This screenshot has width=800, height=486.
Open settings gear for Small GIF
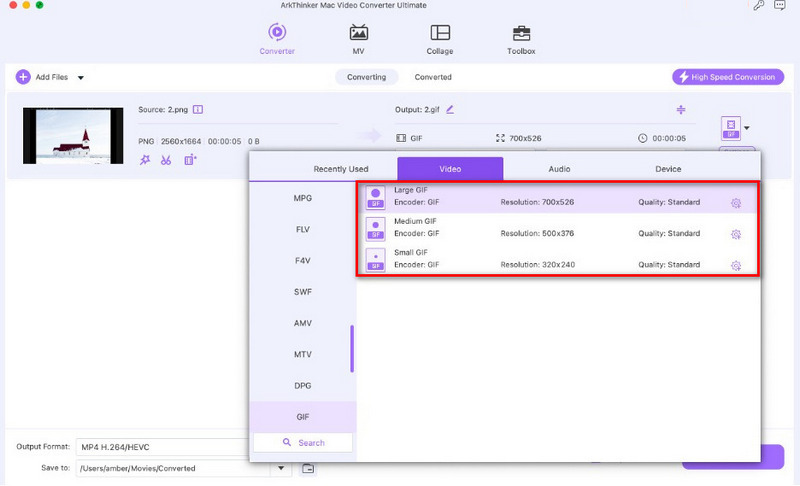click(736, 266)
